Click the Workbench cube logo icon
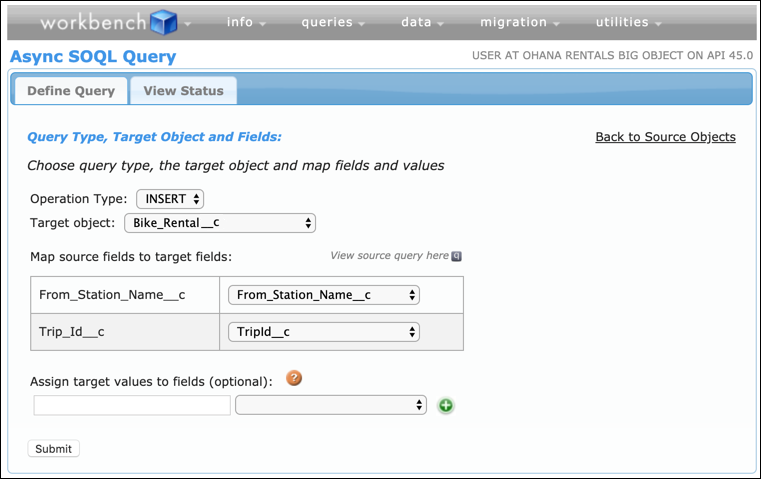The height and width of the screenshot is (479, 761). [164, 22]
